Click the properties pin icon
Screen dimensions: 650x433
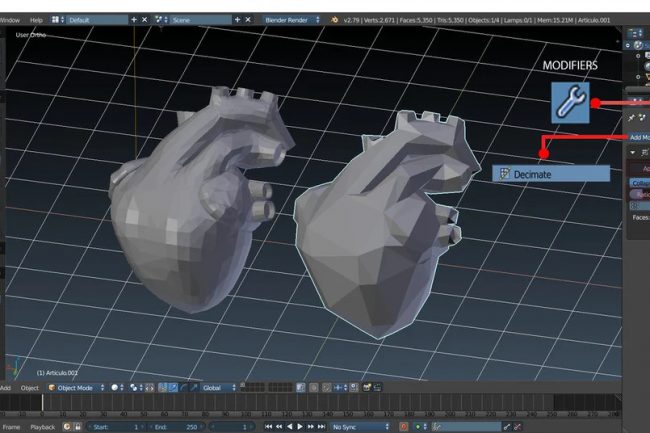point(631,118)
